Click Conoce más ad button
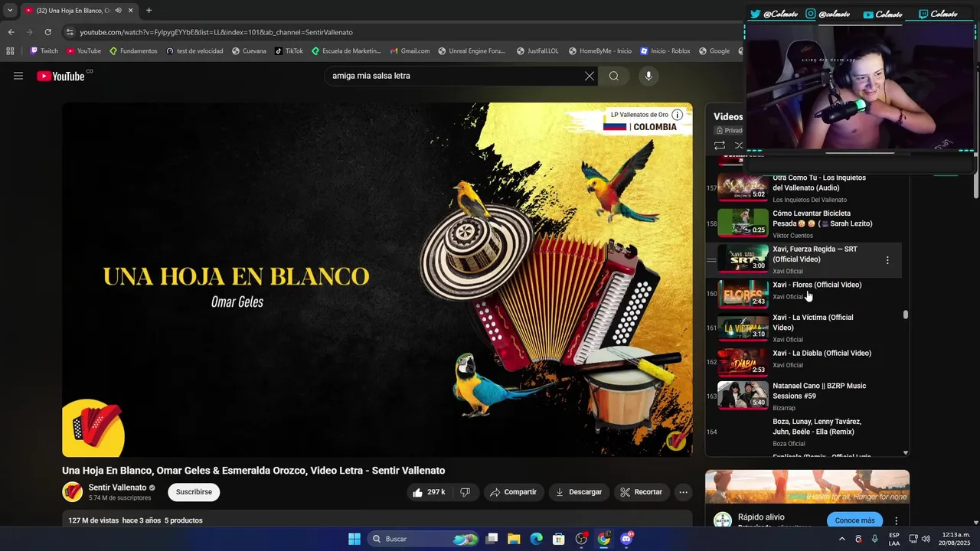Screen dimensions: 980x551 [854, 520]
